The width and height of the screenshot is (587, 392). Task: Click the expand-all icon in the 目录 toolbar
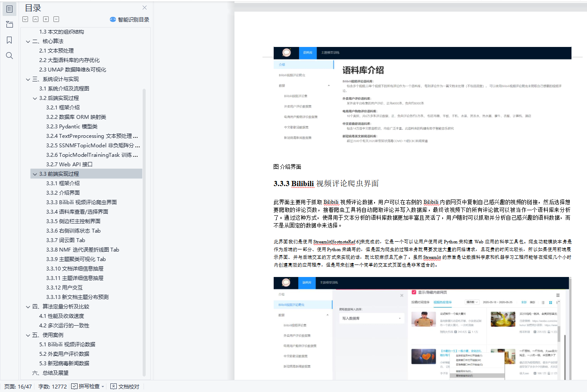[25, 19]
